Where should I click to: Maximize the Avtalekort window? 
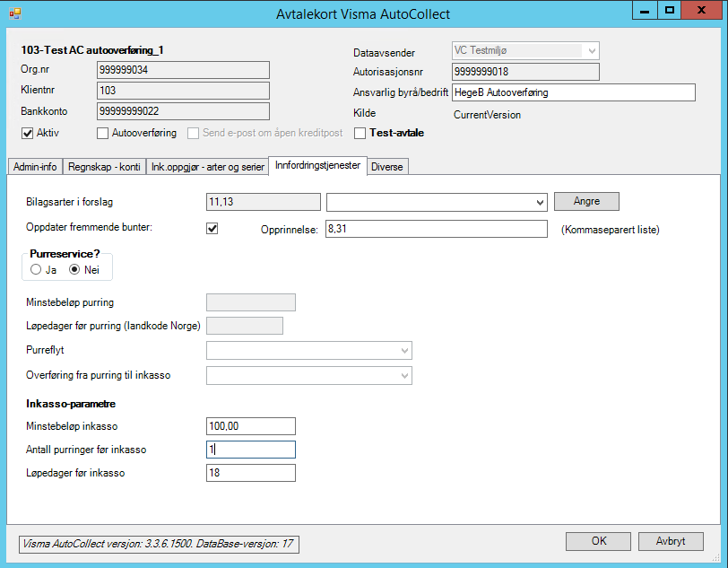coord(669,10)
